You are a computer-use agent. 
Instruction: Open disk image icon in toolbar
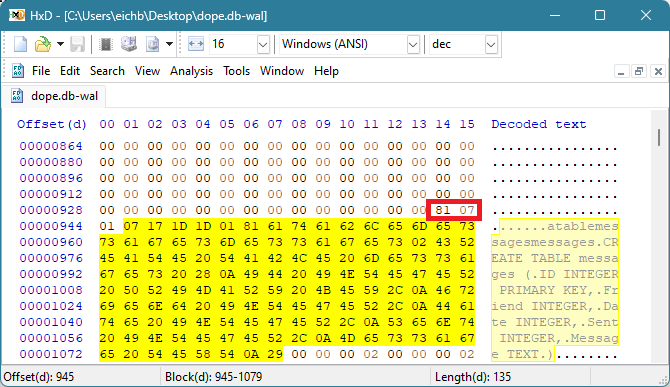click(153, 44)
